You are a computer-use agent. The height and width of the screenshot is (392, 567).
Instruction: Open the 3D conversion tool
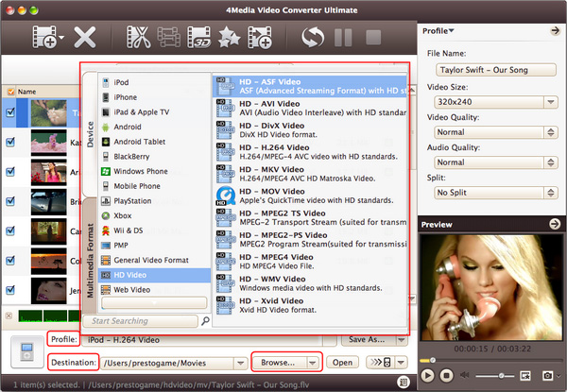click(x=200, y=38)
